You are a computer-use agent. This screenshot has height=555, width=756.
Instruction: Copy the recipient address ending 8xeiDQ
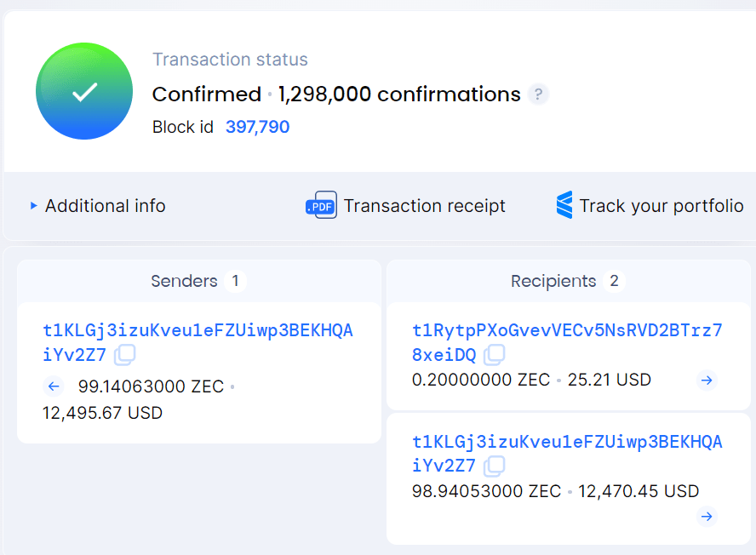[495, 355]
